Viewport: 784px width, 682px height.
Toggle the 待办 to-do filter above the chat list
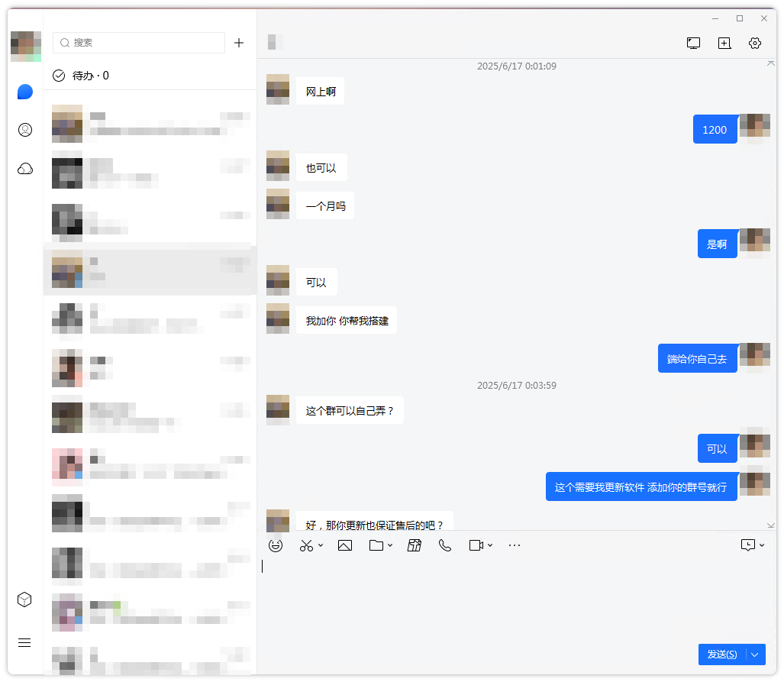[80, 76]
